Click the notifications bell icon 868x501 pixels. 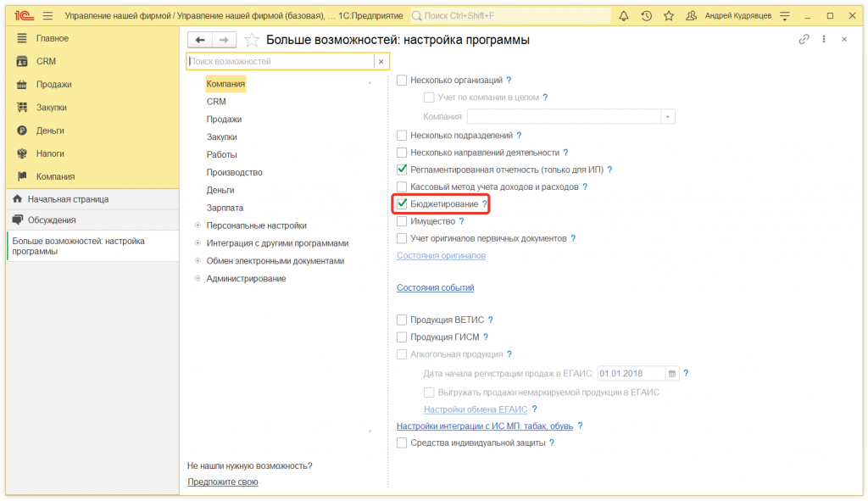(x=625, y=15)
